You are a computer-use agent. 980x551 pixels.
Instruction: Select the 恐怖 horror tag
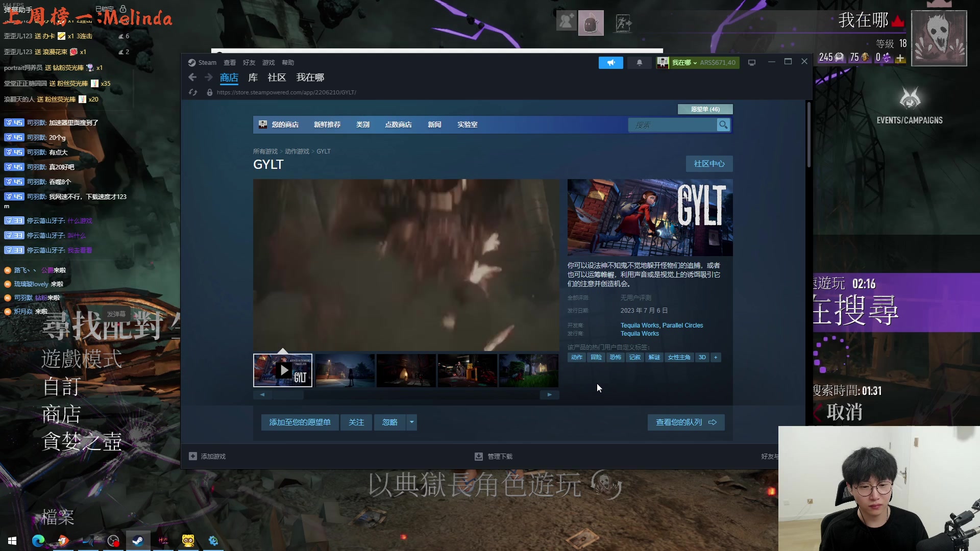(x=616, y=357)
